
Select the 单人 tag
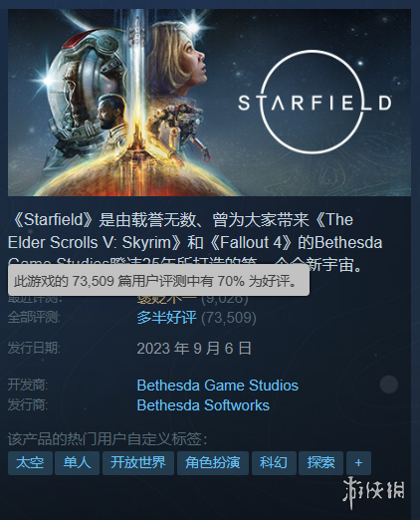pyautogui.click(x=77, y=463)
